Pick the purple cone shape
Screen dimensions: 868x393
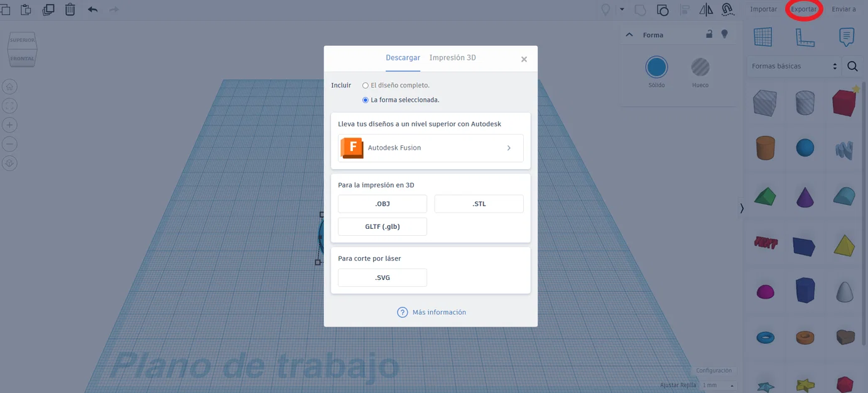click(x=805, y=197)
